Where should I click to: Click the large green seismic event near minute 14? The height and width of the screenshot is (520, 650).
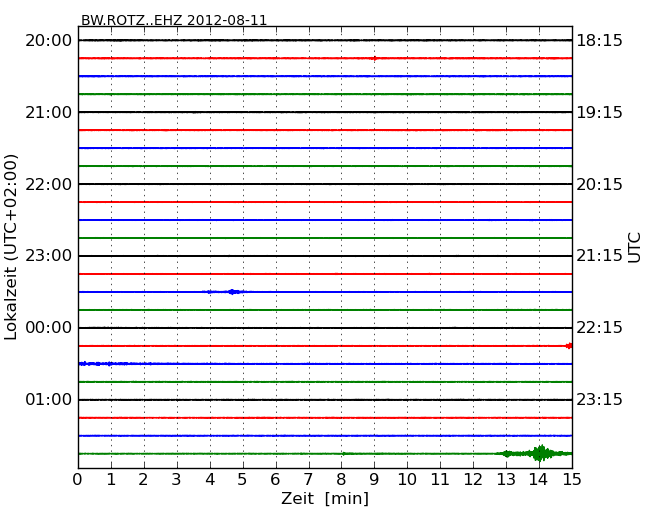click(x=540, y=454)
